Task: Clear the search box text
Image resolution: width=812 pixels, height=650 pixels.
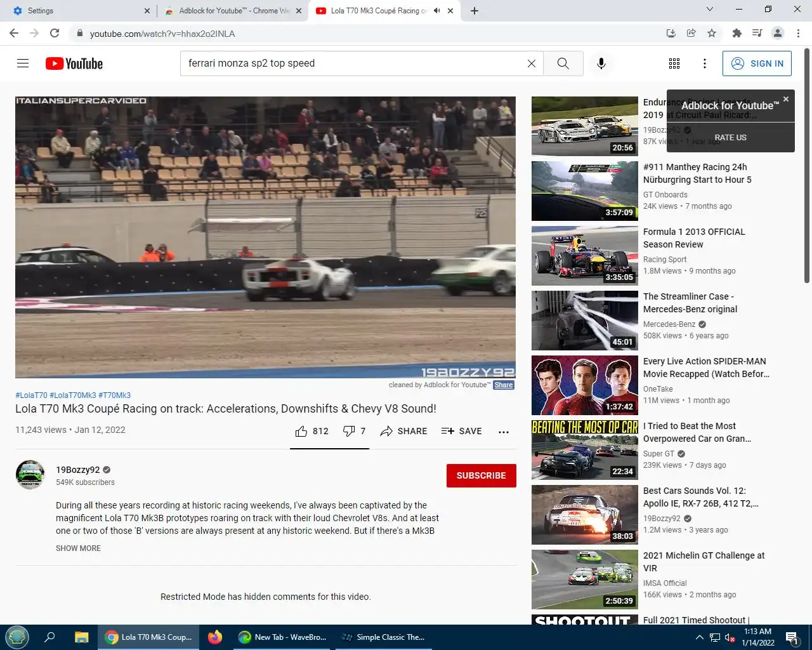Action: (x=532, y=63)
